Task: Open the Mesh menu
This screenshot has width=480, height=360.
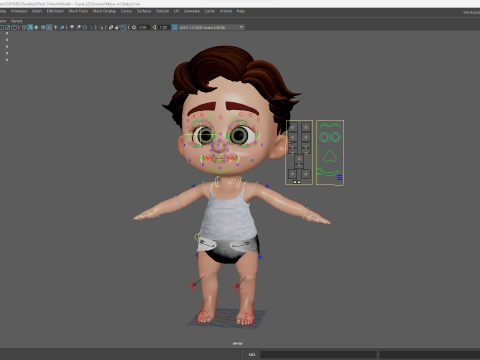Action: 37,11
